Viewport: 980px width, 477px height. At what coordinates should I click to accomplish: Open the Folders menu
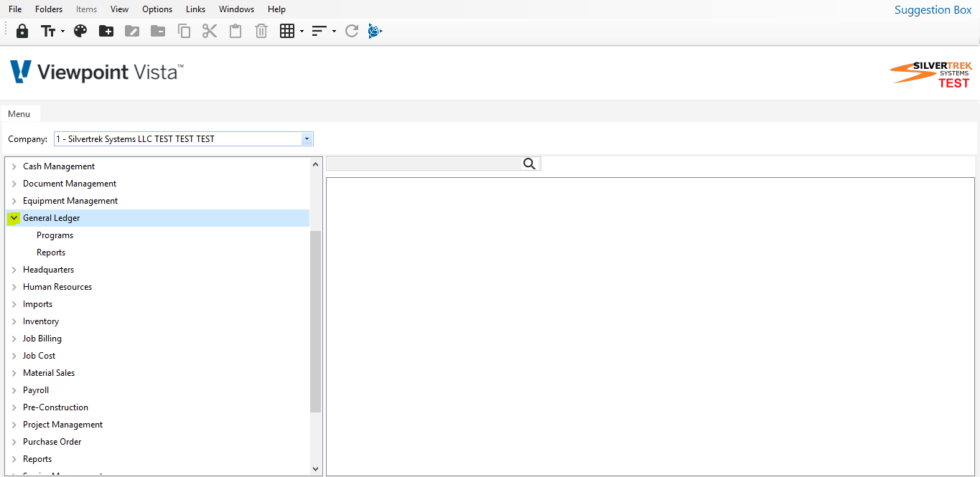pyautogui.click(x=49, y=9)
